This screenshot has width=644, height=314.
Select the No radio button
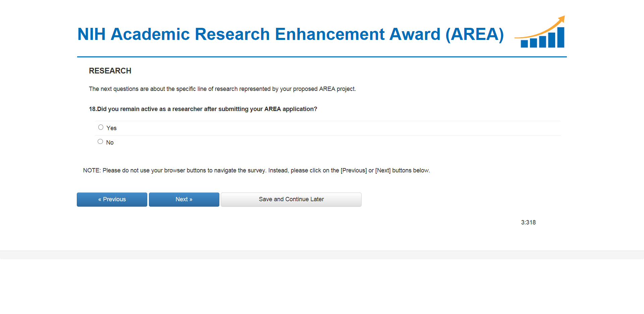click(100, 142)
